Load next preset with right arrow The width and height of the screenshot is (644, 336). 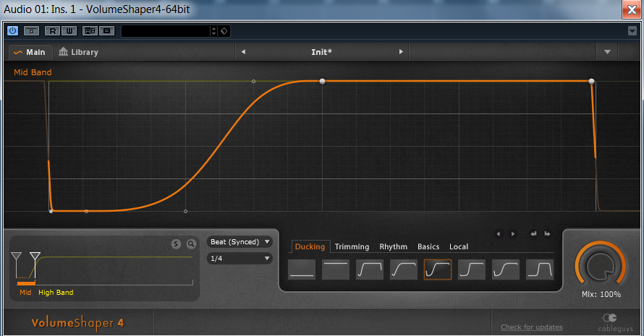click(401, 52)
